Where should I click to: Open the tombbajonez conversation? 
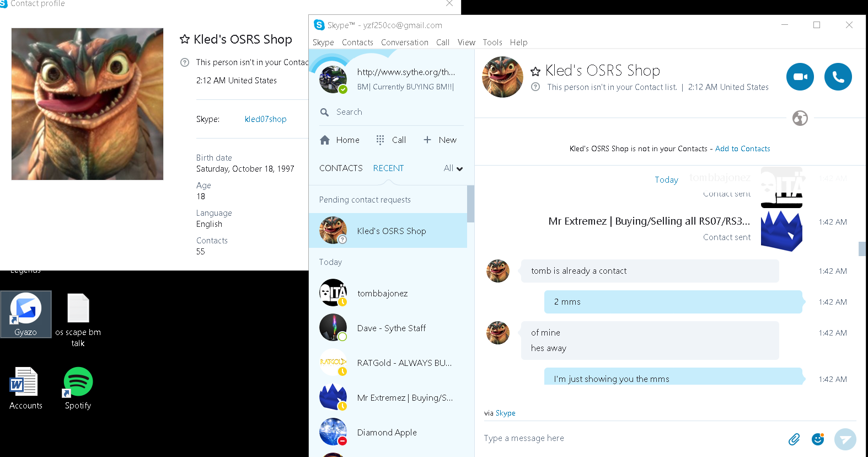(x=388, y=293)
